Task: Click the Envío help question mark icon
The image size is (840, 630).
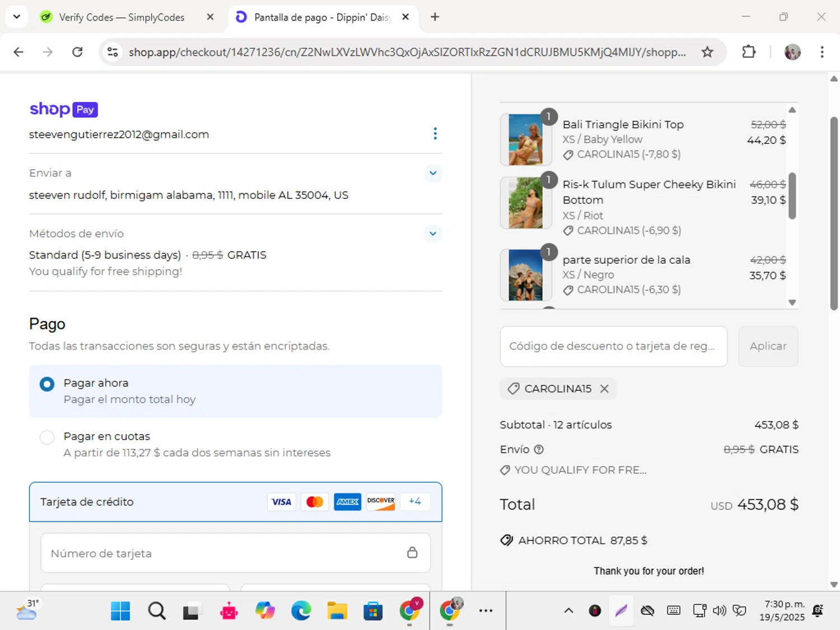Action: tap(539, 449)
